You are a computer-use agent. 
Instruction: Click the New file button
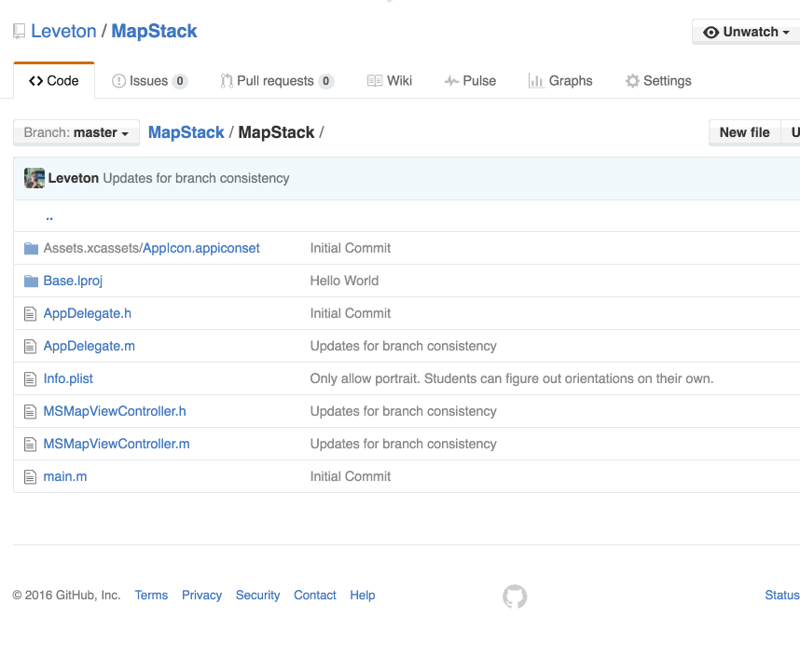tap(744, 132)
